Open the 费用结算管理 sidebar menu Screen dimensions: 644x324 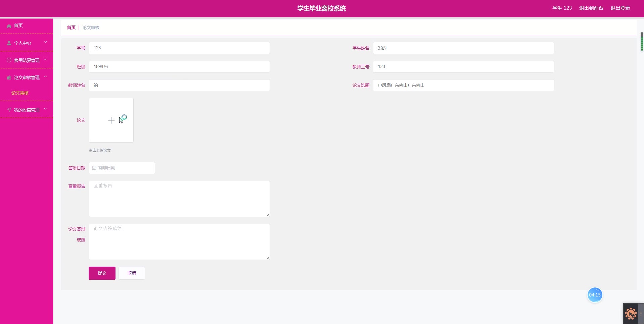tap(27, 60)
